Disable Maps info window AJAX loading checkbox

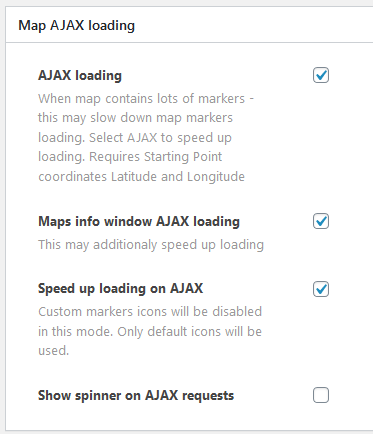321,221
